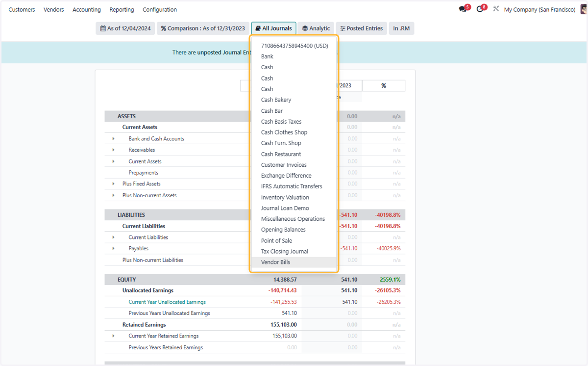The height and width of the screenshot is (366, 588).
Task: Select the Cash Furn. Shop journal
Action: 294,143
